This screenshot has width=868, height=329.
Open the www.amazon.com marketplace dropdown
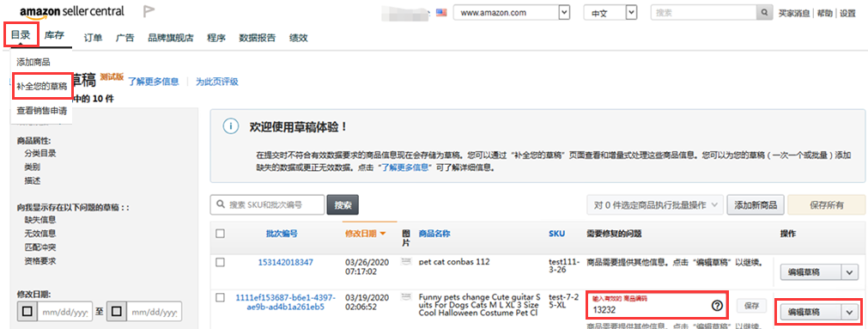512,12
